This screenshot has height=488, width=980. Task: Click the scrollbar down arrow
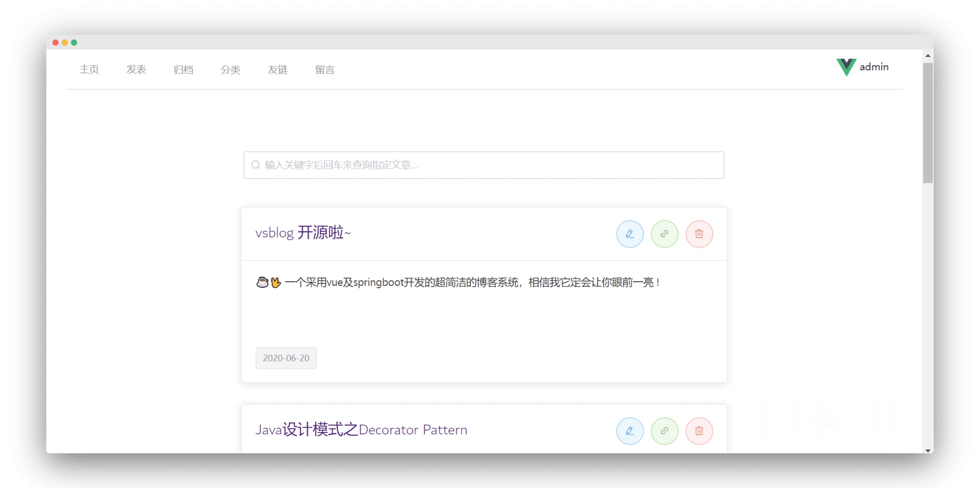tap(928, 450)
